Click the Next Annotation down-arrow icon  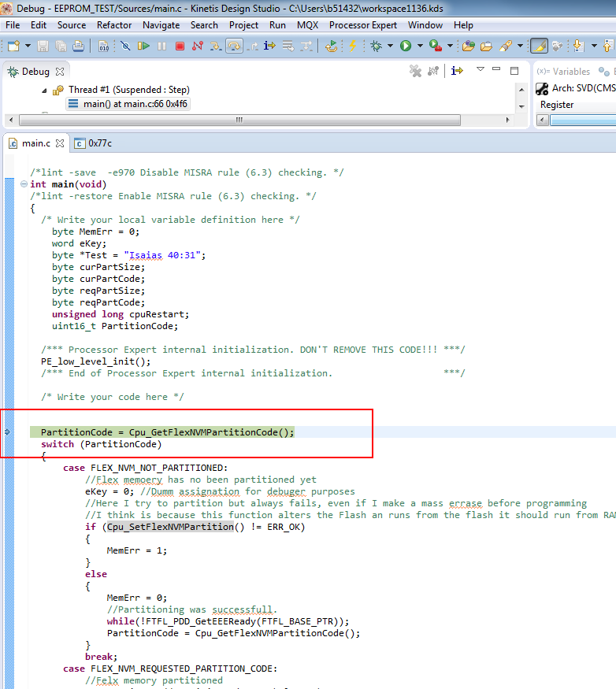(579, 46)
